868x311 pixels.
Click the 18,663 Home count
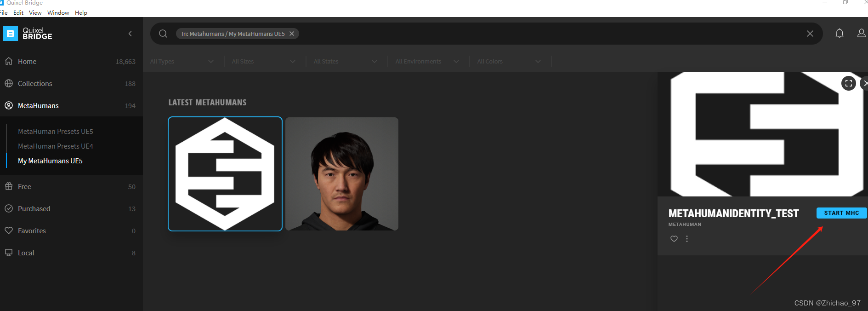(125, 62)
